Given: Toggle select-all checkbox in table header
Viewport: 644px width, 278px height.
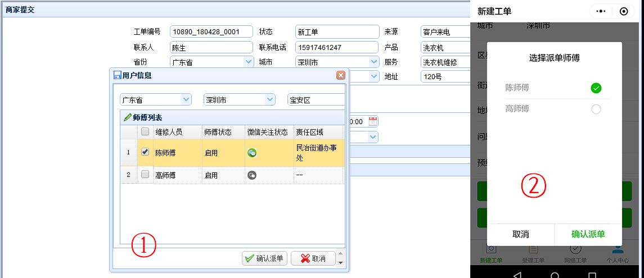Looking at the screenshot, I should 145,132.
